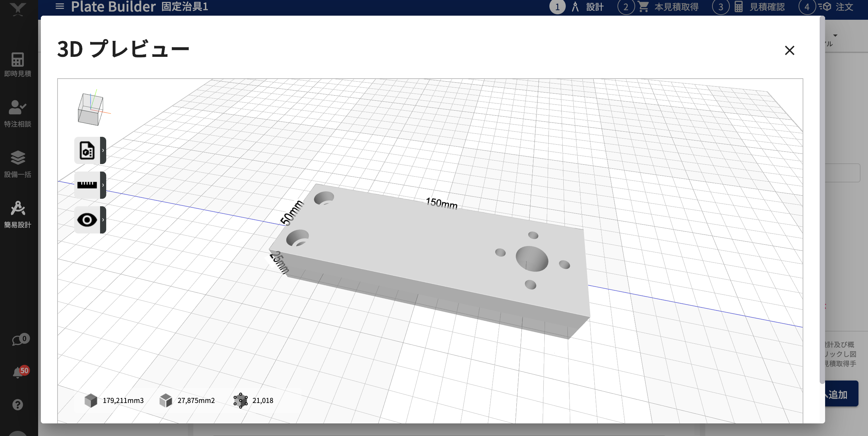Close the 3D preview dialog
The image size is (868, 436).
point(789,50)
